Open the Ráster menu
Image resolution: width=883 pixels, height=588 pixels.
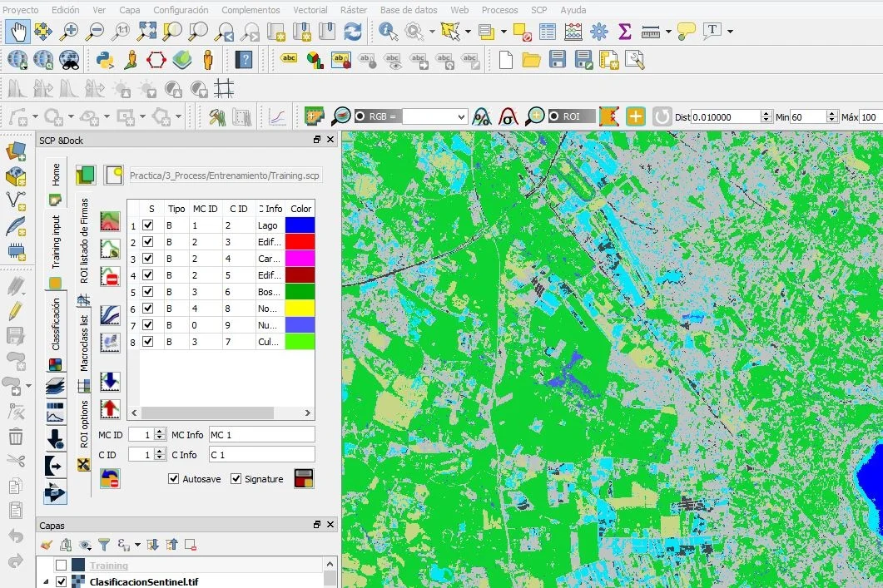pyautogui.click(x=354, y=10)
